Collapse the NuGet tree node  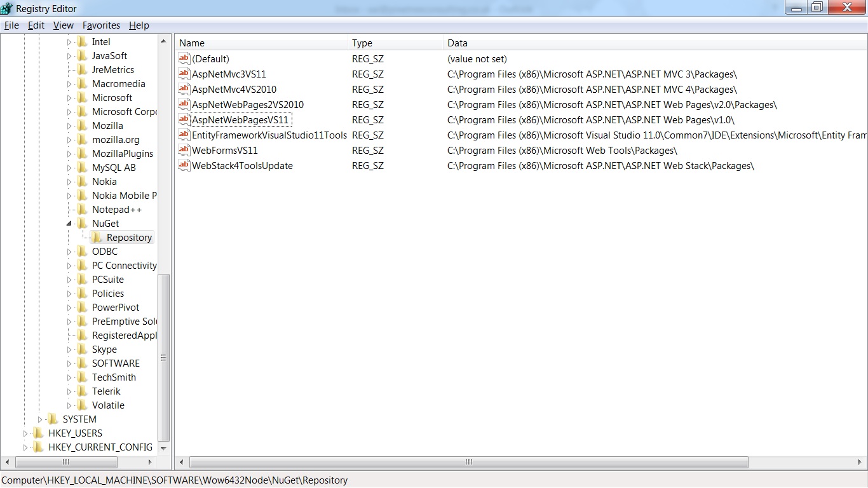click(x=69, y=224)
